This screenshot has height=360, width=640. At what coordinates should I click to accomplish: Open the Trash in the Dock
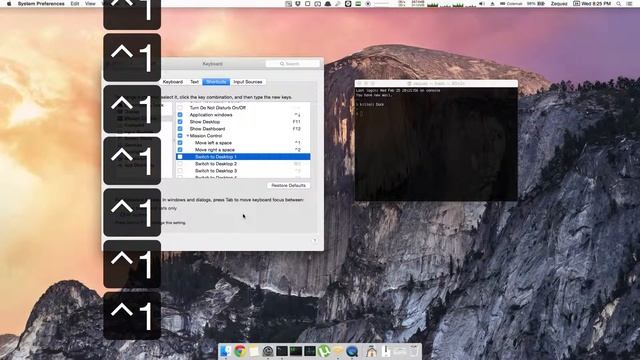414,351
